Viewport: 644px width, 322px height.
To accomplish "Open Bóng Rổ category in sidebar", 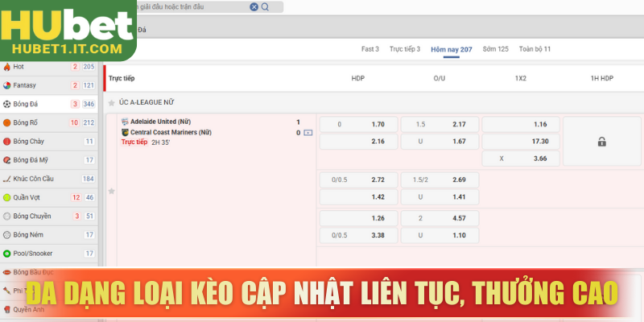I will tap(49, 123).
